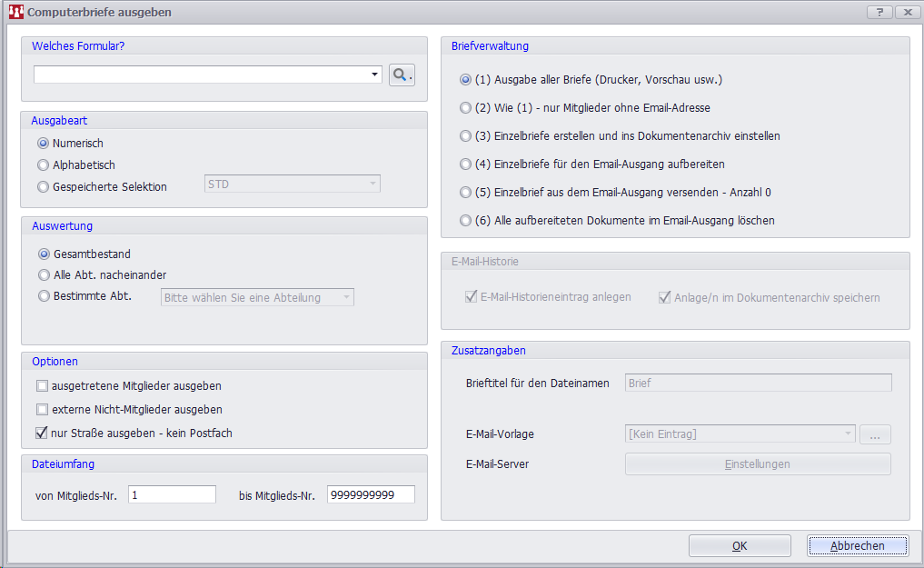Click the magnifier search icon beside form field
The width and height of the screenshot is (924, 568).
(x=402, y=75)
